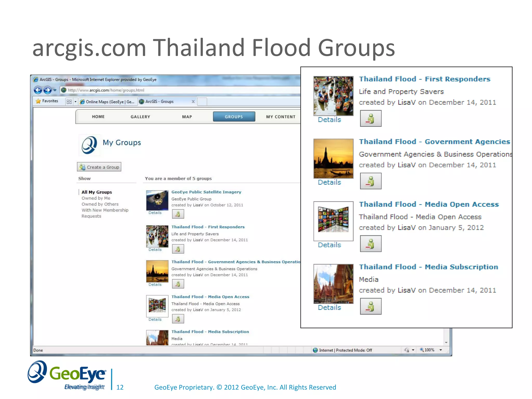Click floating market thumbnail in enlarged panel
The width and height of the screenshot is (532, 399).
click(x=333, y=96)
